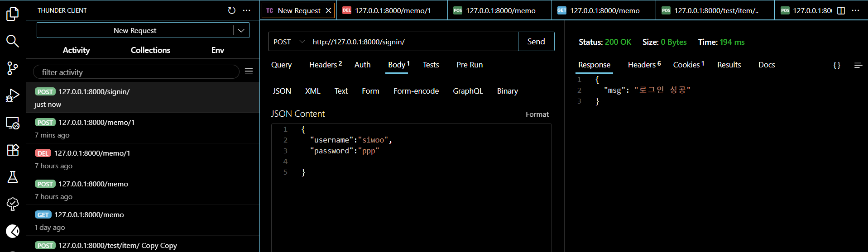Select POST memo/1 activity from 7 mins ago
868x252 pixels.
[x=143, y=128]
